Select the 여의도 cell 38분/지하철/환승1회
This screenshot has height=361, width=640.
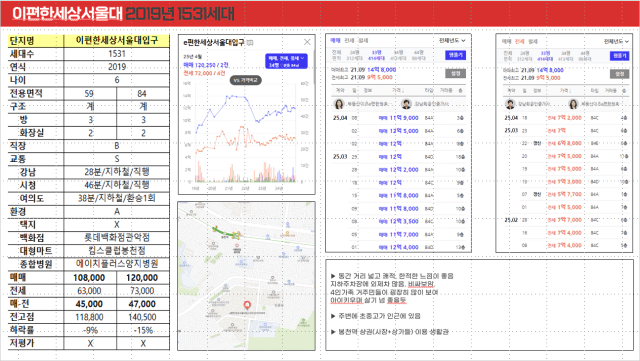coord(117,198)
